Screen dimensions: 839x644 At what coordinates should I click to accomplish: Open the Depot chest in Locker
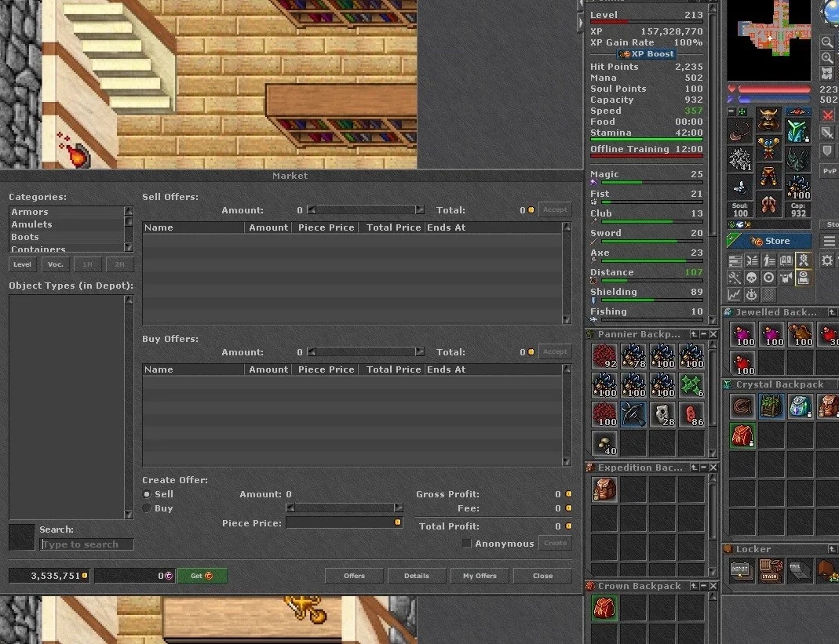coord(741,570)
